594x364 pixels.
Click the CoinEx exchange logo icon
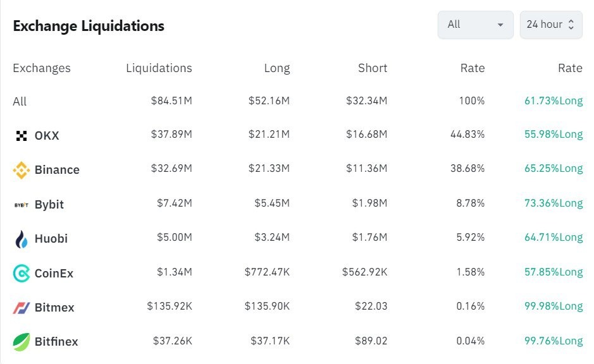(22, 274)
